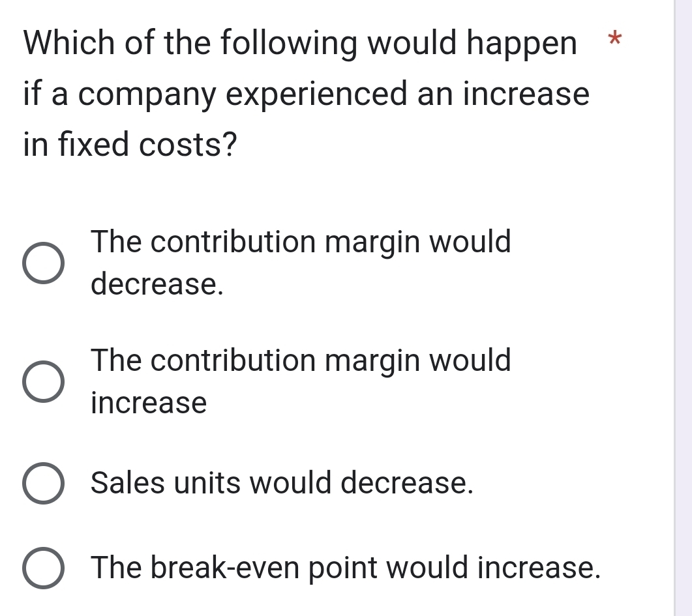Viewport: 692px width, 616px height.
Task: Select the 'contribution margin would decrease' radio button
Action: pyautogui.click(x=44, y=263)
